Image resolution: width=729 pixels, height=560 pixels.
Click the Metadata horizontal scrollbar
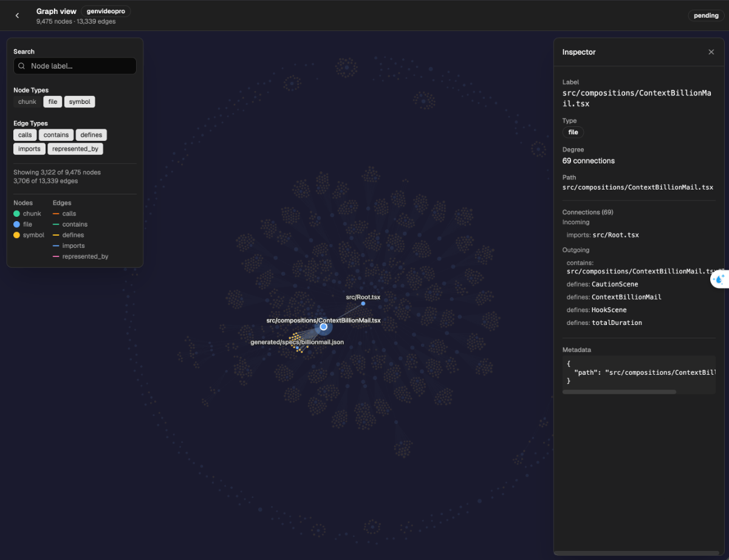619,392
